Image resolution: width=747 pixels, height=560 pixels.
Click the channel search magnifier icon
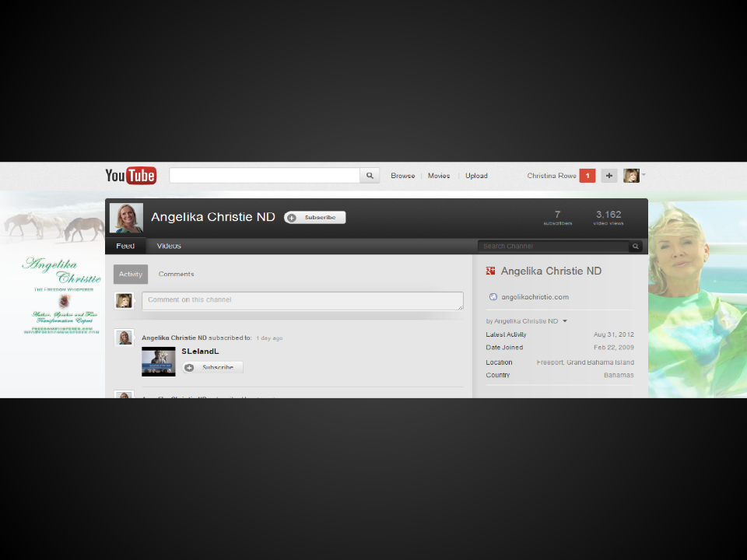pyautogui.click(x=636, y=247)
